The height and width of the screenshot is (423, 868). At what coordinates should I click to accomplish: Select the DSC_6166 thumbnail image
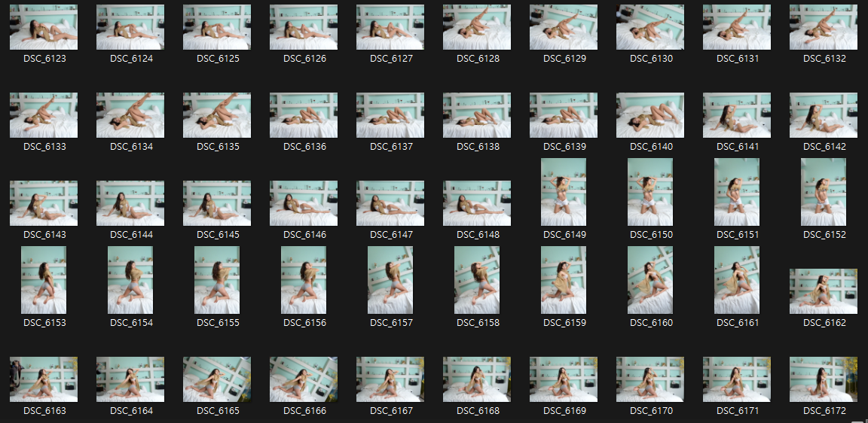304,379
